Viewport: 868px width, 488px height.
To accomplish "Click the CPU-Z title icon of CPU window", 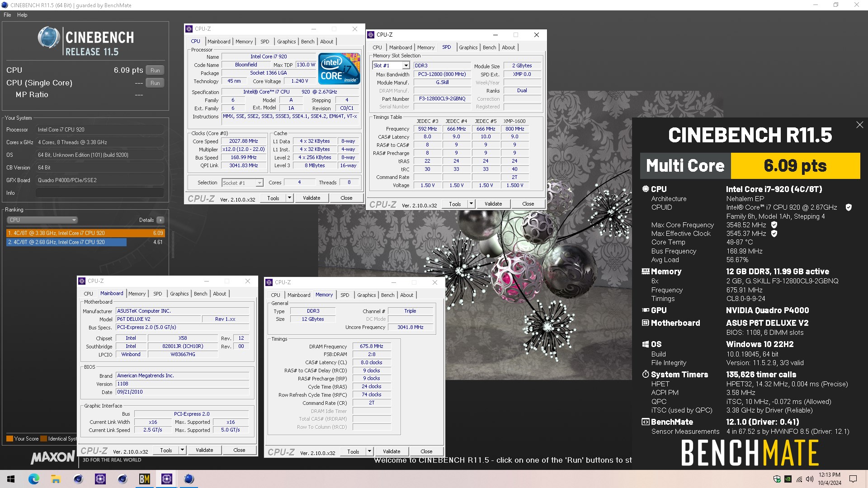I will (x=189, y=29).
